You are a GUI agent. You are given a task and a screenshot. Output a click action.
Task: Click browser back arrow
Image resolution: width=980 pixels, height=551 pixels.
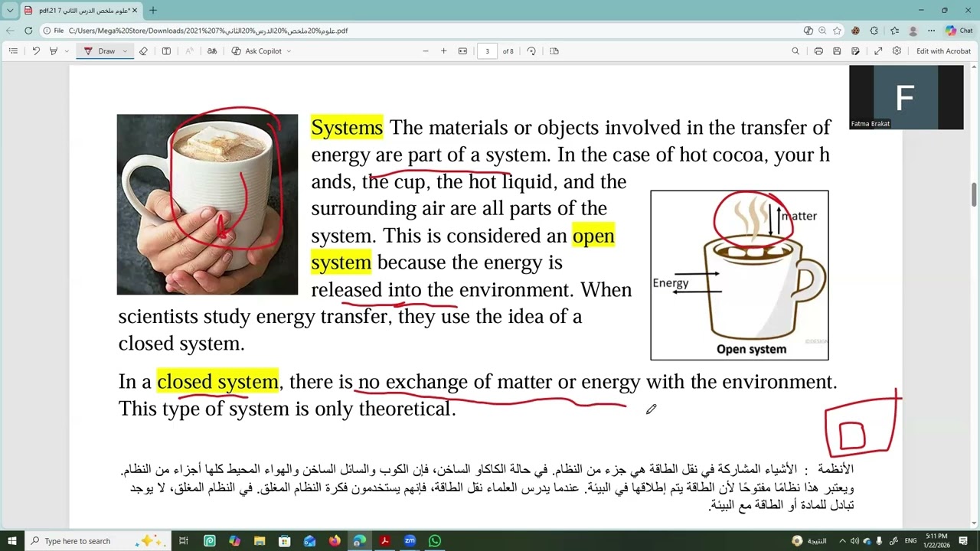point(10,31)
